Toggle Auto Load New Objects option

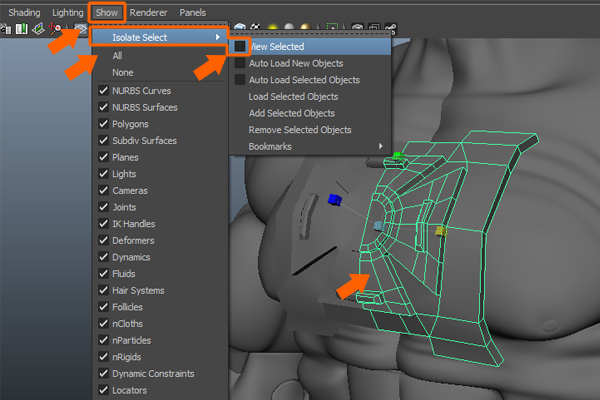click(x=239, y=63)
